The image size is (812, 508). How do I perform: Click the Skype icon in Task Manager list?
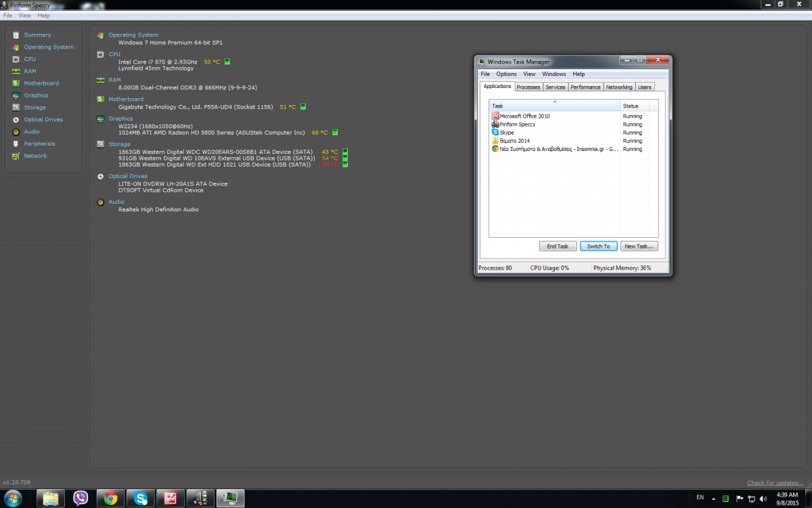pos(495,132)
